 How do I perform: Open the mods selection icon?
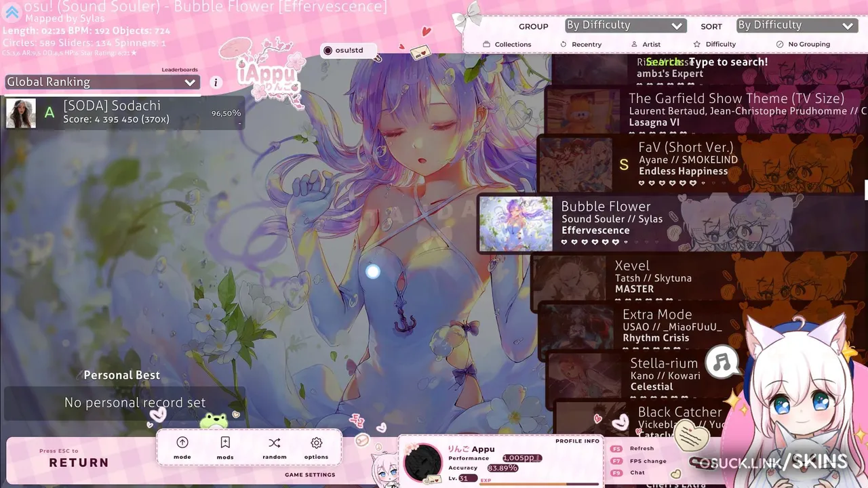[x=225, y=443]
